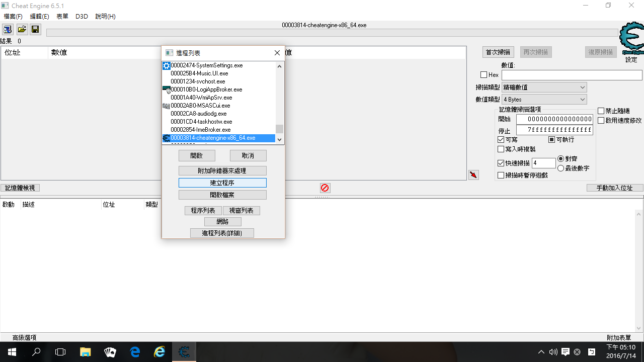Show hidden tray icons chevron
The image size is (644, 362).
tap(541, 352)
